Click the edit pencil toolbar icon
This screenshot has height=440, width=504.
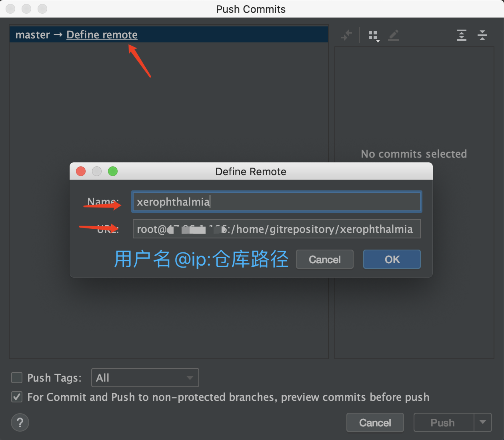(394, 35)
